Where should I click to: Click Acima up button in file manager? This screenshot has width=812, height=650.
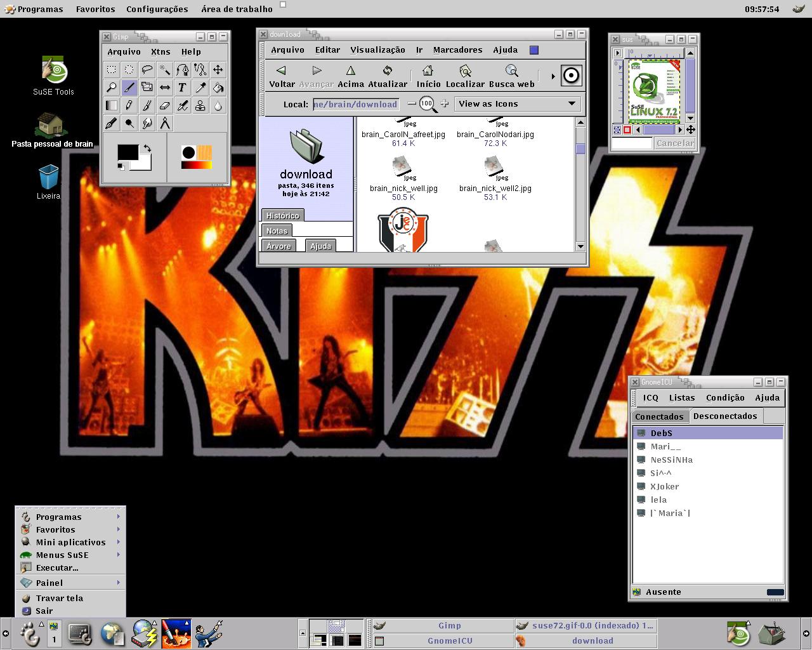(x=351, y=76)
